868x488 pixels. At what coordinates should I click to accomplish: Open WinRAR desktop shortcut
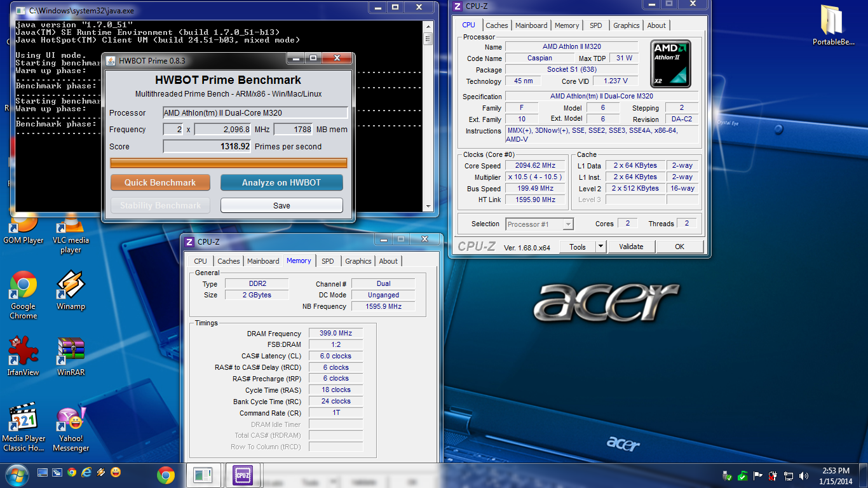click(x=71, y=357)
